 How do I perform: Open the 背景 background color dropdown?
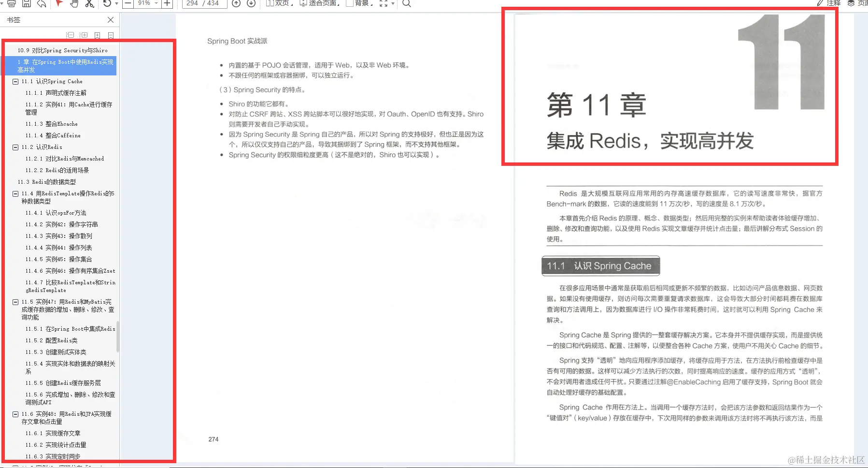[359, 3]
